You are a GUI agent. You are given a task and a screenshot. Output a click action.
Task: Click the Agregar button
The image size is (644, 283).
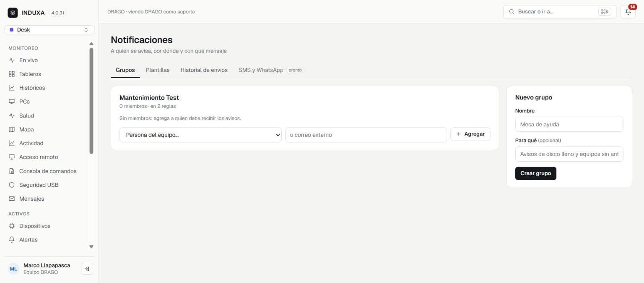tap(470, 134)
